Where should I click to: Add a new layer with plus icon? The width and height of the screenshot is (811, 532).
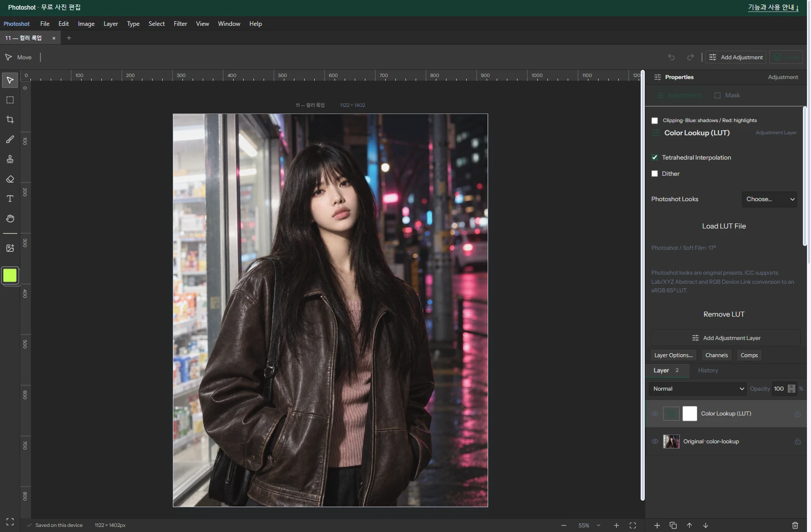click(657, 525)
